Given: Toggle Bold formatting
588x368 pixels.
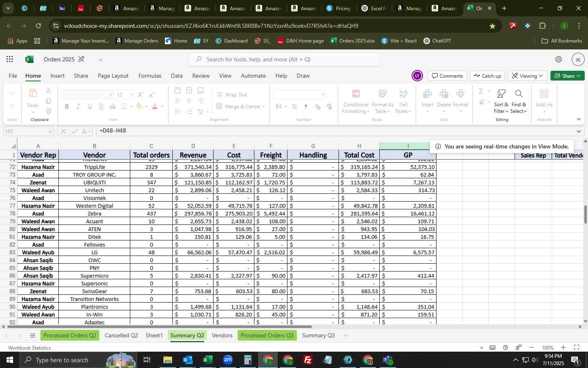Looking at the screenshot, I should click(67, 106).
